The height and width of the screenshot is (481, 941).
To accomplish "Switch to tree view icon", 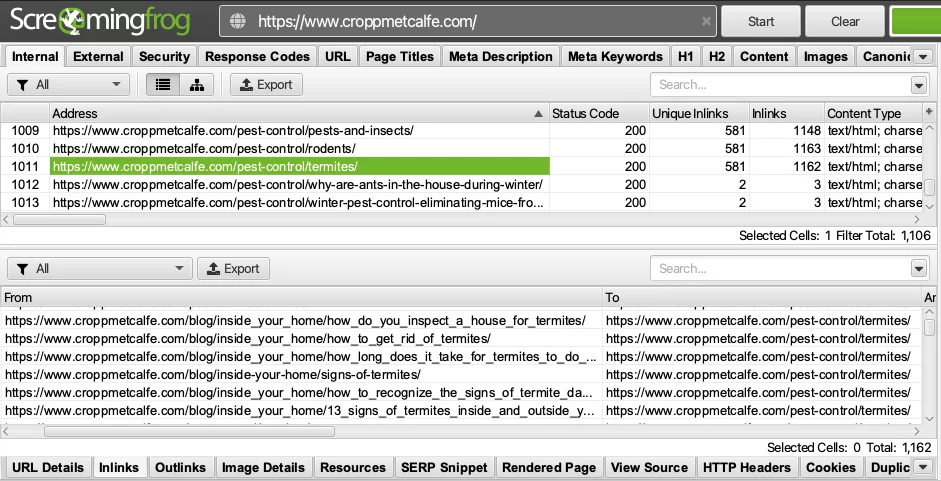I will click(197, 85).
